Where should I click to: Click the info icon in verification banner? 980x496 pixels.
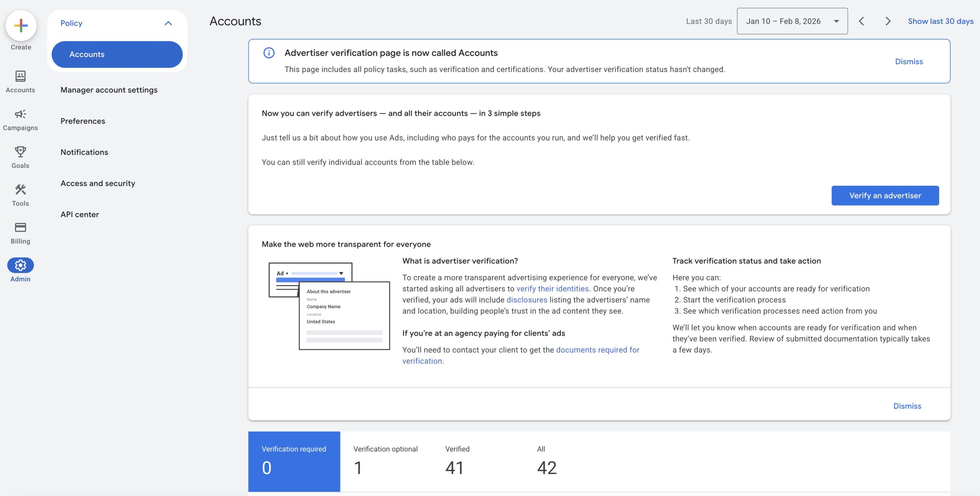[x=269, y=53]
